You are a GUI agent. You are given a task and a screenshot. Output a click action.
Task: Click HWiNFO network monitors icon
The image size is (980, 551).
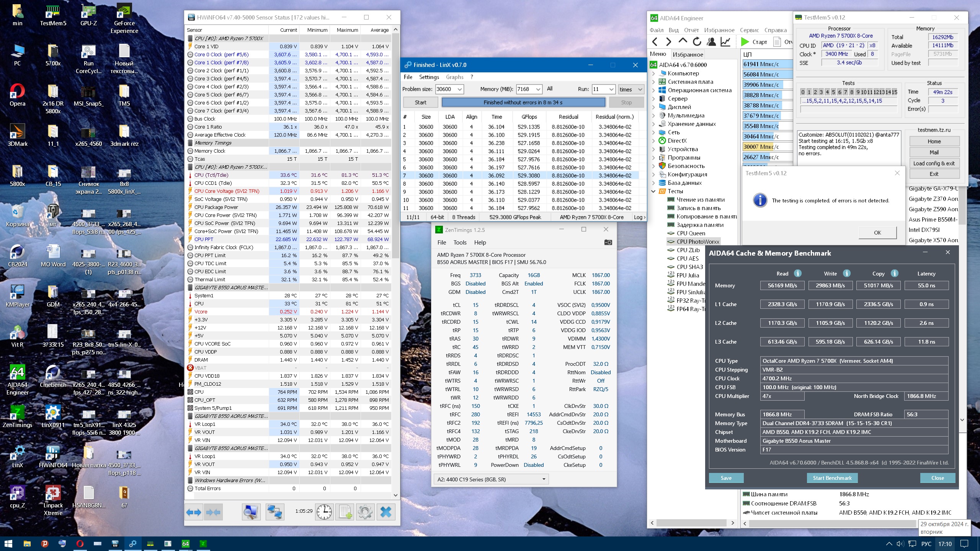[x=275, y=512]
